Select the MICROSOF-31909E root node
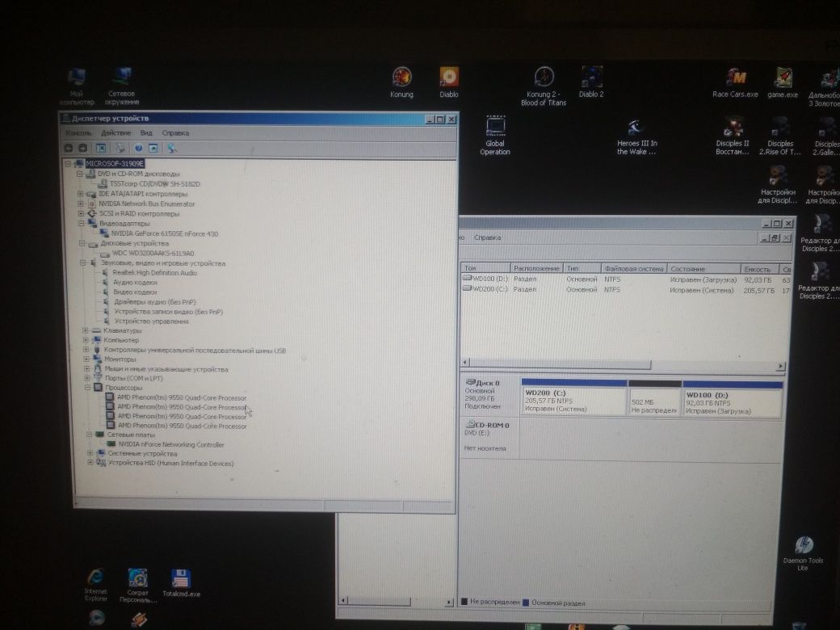840x630 pixels. pyautogui.click(x=115, y=163)
